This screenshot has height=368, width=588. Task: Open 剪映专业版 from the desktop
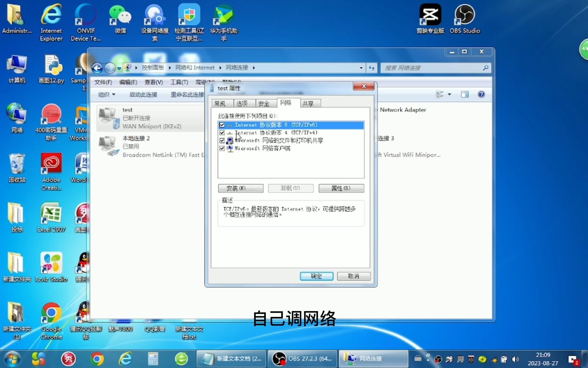coord(430,15)
